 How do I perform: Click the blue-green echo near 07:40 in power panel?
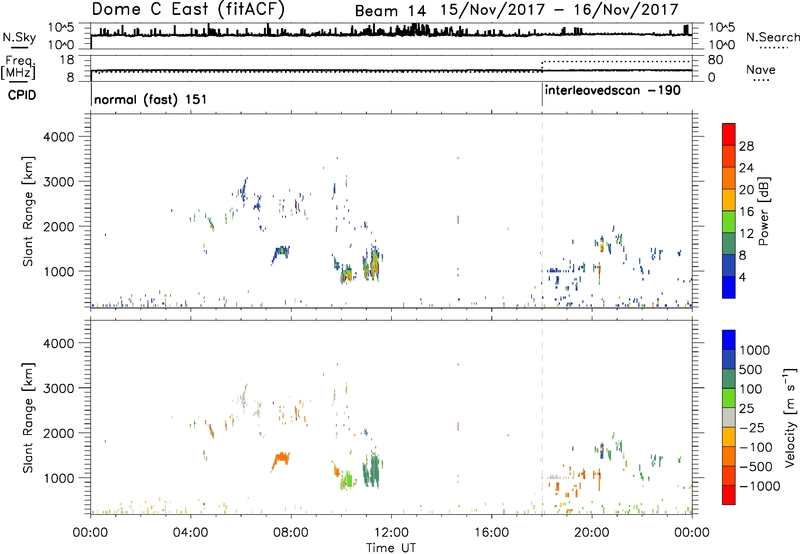coord(281,253)
